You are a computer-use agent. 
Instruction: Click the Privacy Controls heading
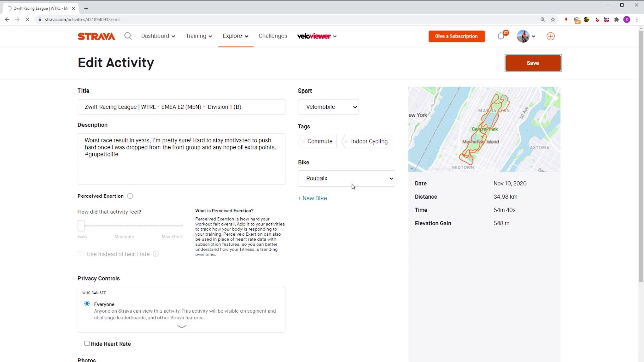click(99, 278)
